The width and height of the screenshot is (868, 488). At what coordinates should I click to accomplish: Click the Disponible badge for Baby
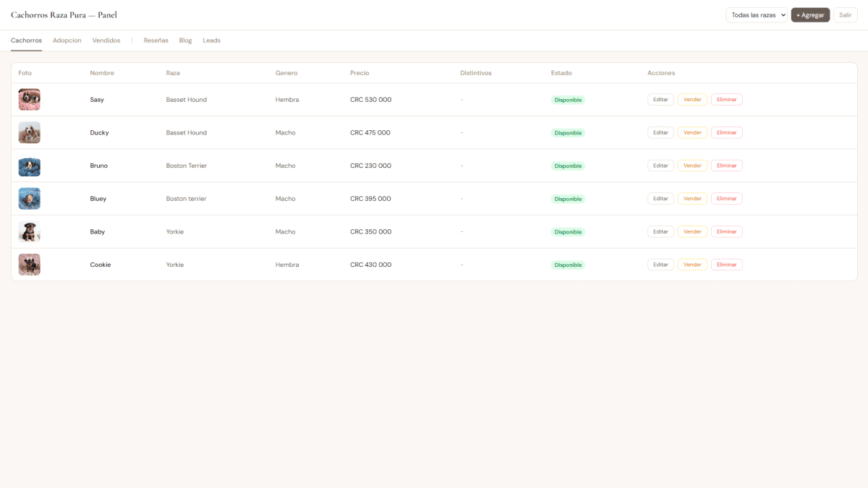point(568,232)
